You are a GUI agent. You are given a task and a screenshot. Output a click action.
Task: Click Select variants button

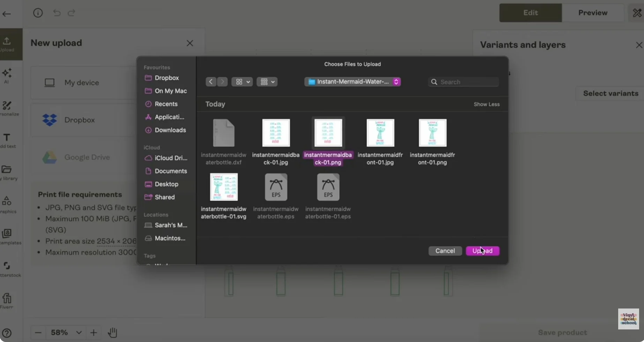[x=611, y=94]
